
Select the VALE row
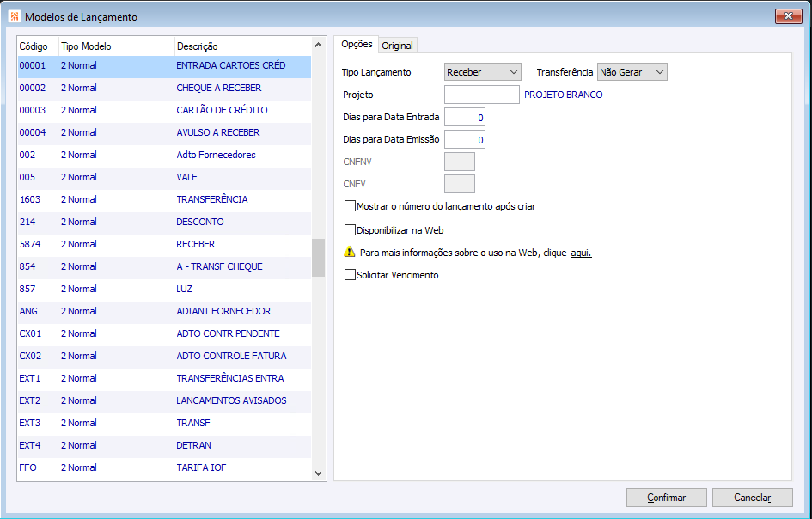point(165,177)
